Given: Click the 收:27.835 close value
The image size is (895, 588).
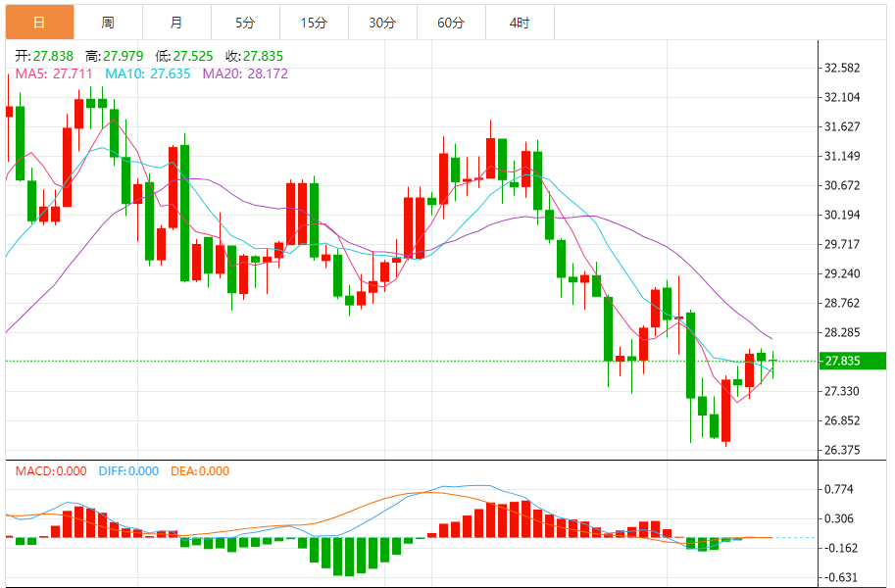Looking at the screenshot, I should tap(254, 56).
